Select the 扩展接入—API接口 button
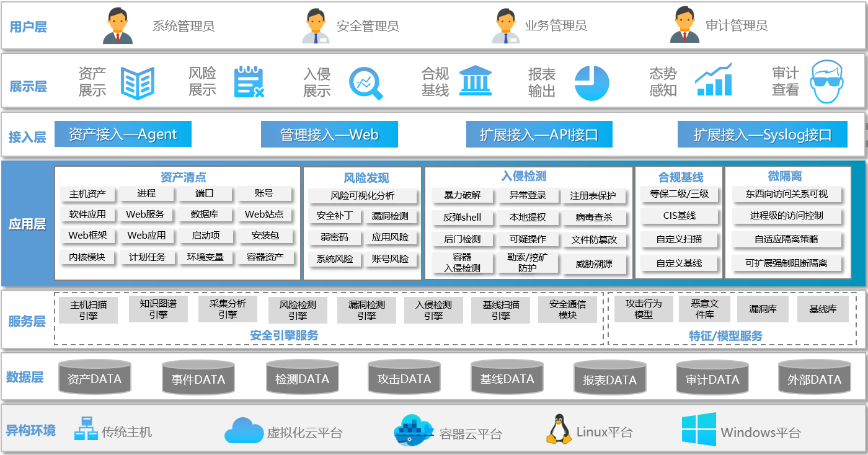The width and height of the screenshot is (868, 455). [539, 135]
